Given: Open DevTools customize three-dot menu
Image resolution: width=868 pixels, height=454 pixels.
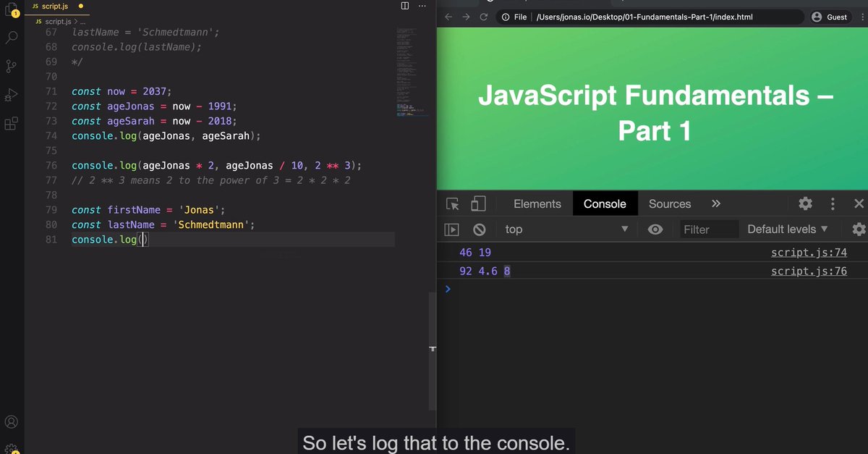Looking at the screenshot, I should pos(833,204).
